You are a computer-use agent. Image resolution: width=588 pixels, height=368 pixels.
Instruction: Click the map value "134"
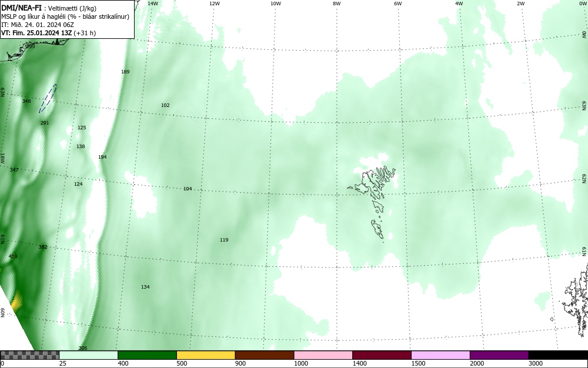tap(145, 287)
